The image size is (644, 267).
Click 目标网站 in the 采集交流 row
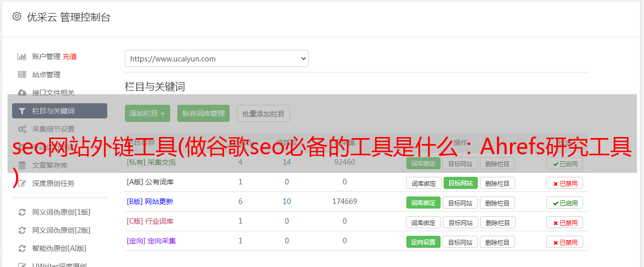(460, 163)
